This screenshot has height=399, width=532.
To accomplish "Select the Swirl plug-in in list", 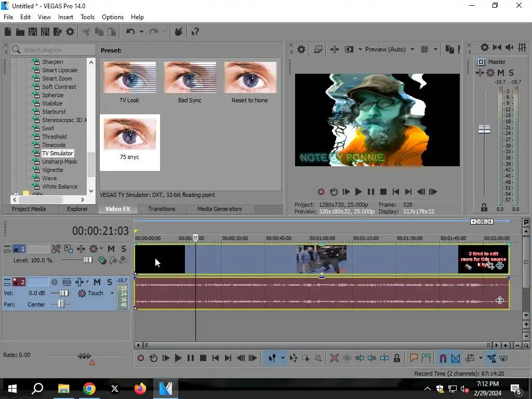I will [x=48, y=128].
